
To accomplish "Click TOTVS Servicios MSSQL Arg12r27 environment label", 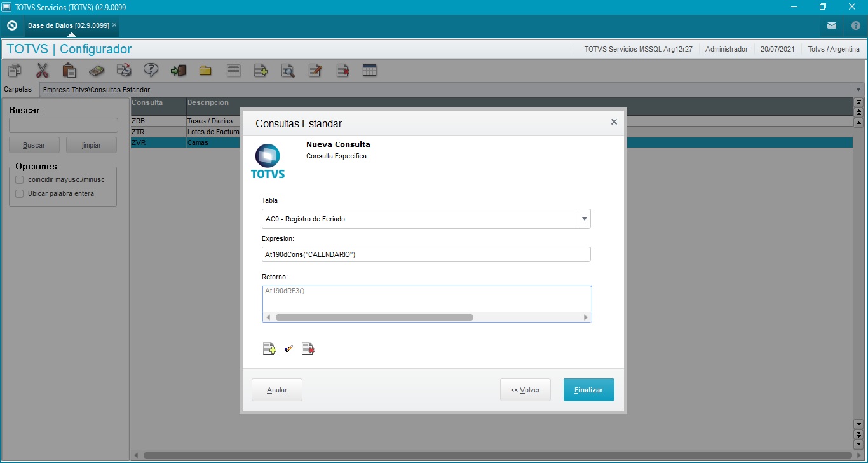I will pyautogui.click(x=638, y=49).
